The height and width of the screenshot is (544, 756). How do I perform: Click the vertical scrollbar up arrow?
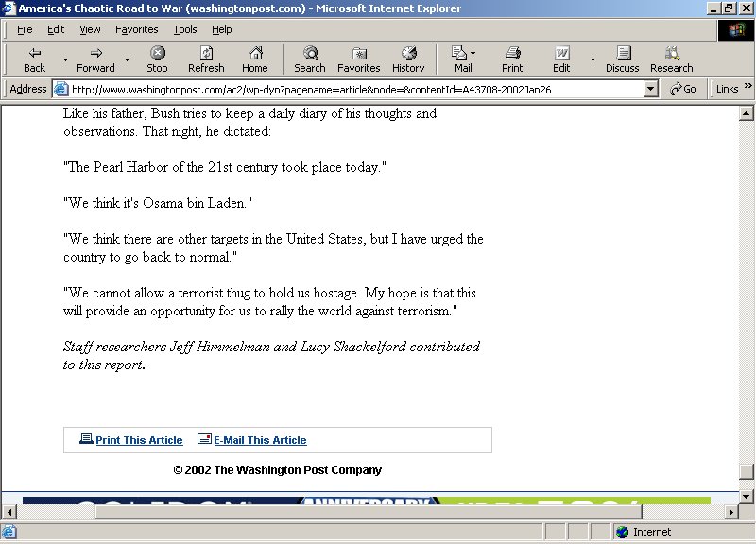tap(747, 112)
